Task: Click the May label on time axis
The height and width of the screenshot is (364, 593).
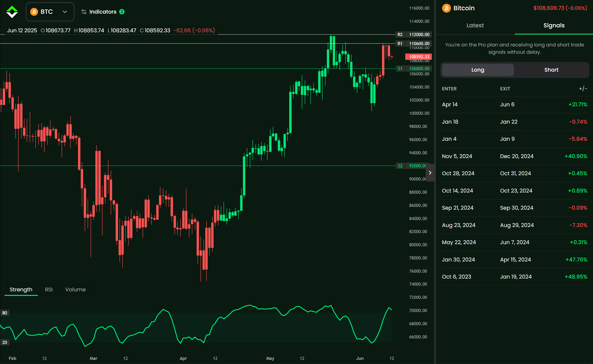Action: click(x=270, y=358)
